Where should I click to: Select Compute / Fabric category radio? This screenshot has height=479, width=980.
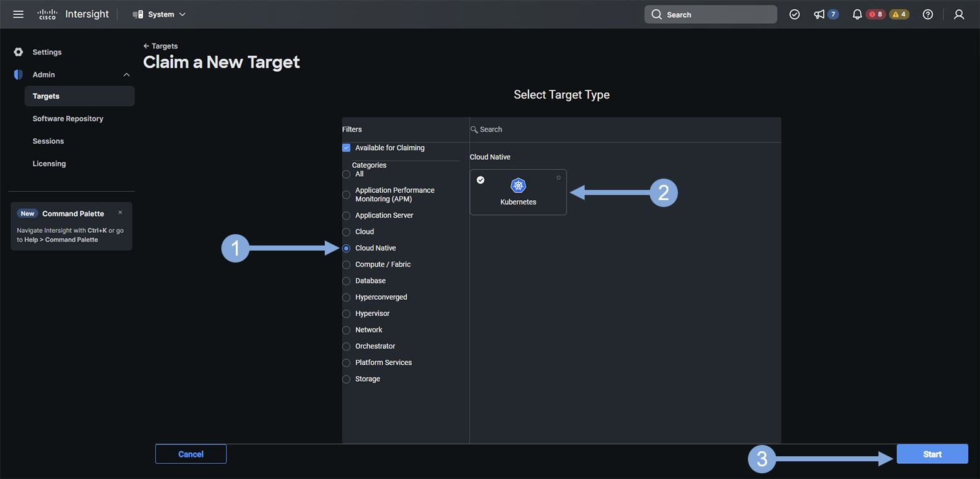[346, 264]
